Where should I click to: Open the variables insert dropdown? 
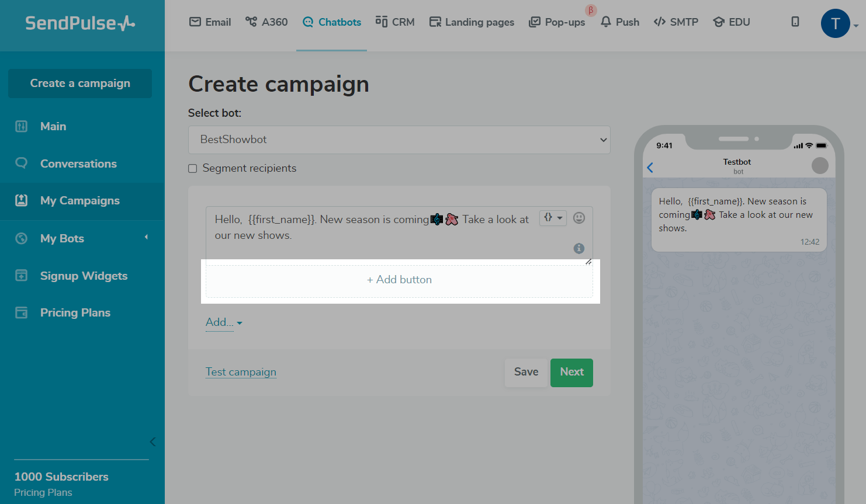point(553,218)
